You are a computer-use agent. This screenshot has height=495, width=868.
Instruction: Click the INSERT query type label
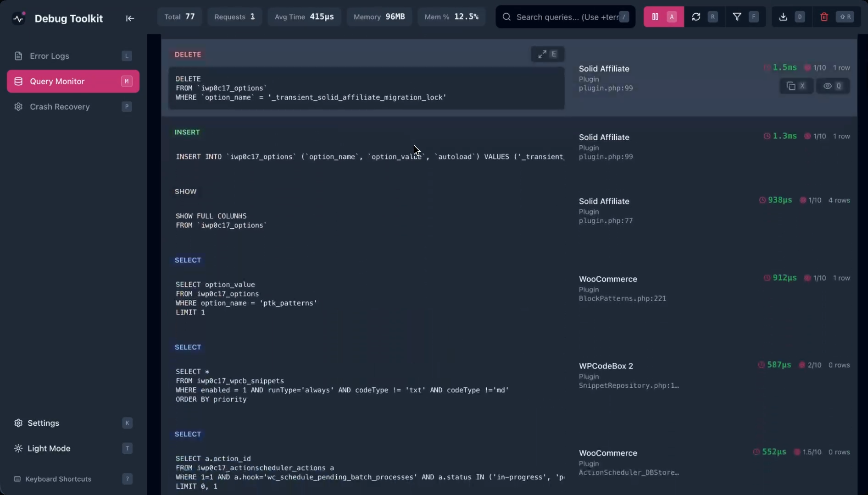pyautogui.click(x=187, y=132)
